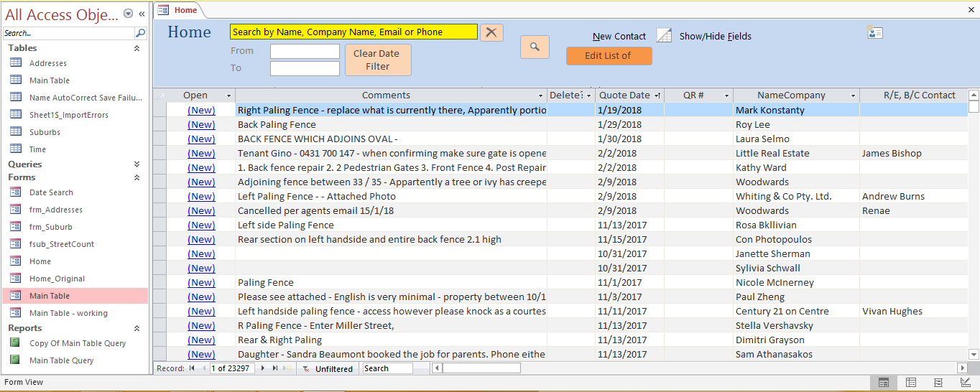Open the Date Search form
The height and width of the screenshot is (392, 980).
[51, 192]
